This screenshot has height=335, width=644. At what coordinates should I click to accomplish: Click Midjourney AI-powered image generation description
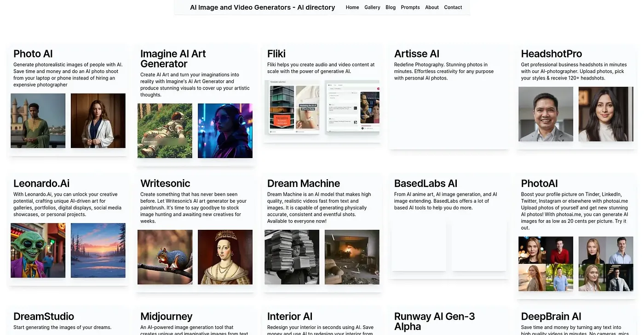195,330
